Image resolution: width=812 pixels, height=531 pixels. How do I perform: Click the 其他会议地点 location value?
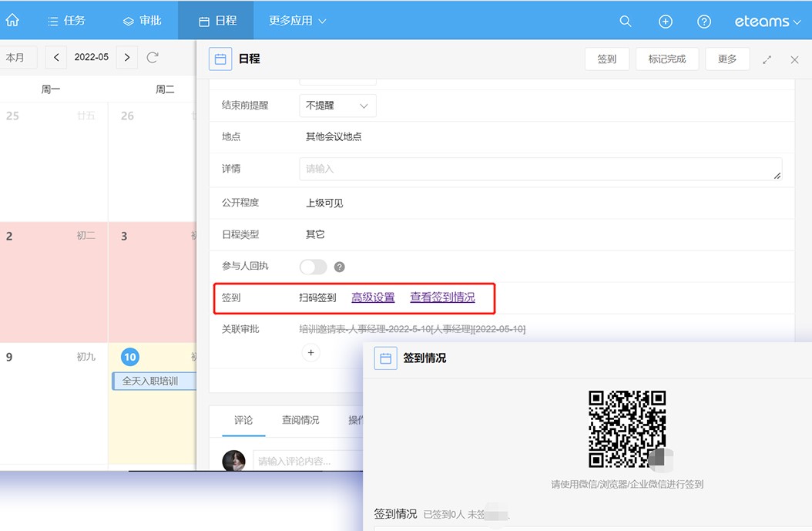334,136
